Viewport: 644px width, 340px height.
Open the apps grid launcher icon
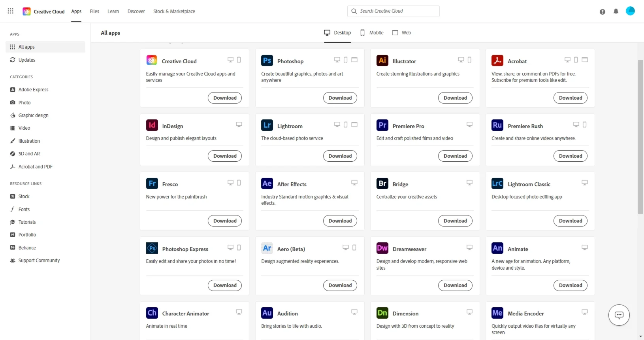pos(11,11)
